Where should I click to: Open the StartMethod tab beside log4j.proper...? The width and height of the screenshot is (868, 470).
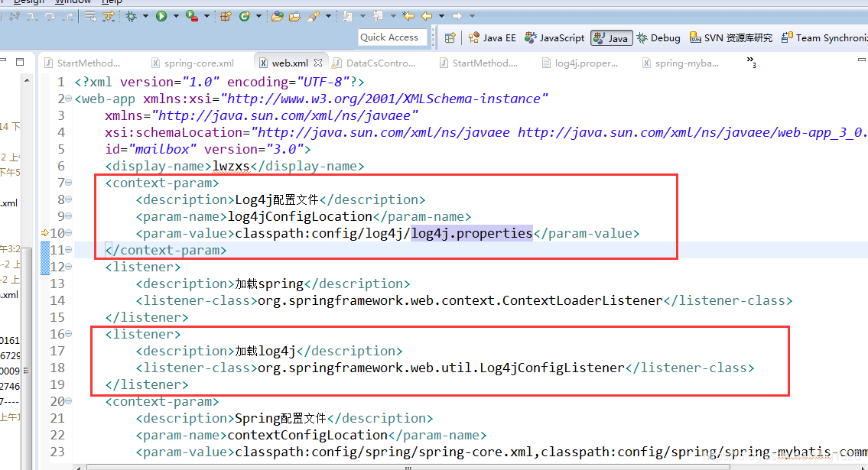(x=480, y=63)
